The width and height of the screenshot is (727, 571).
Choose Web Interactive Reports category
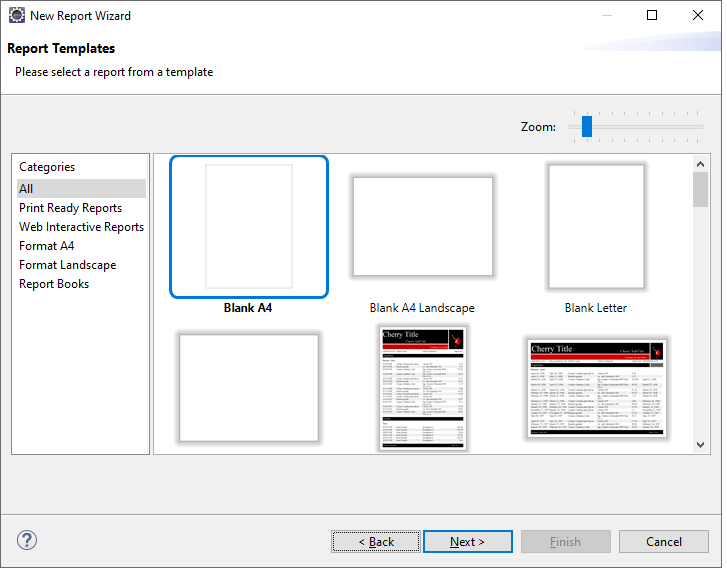tap(82, 228)
